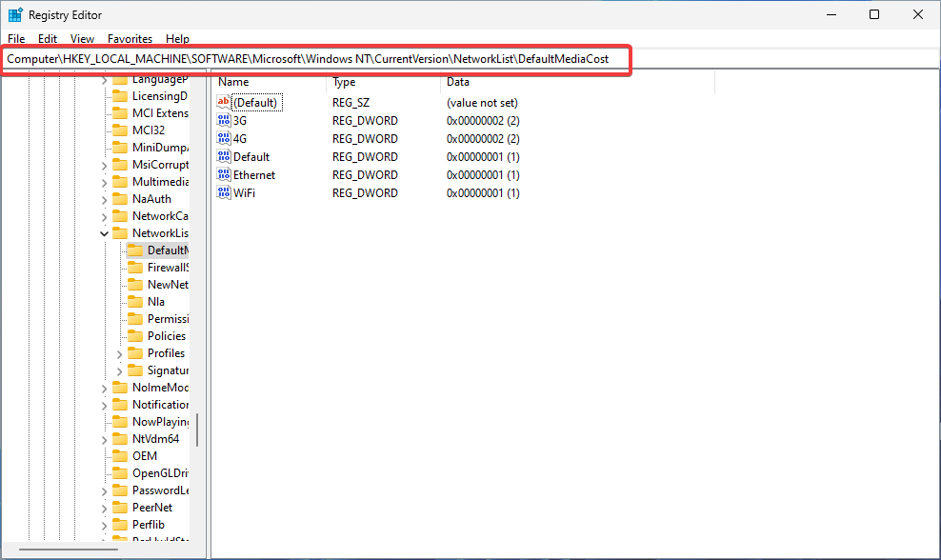Screen dimensions: 941x560
Task: Expand the NaAuth key chevron
Action: coord(105,199)
